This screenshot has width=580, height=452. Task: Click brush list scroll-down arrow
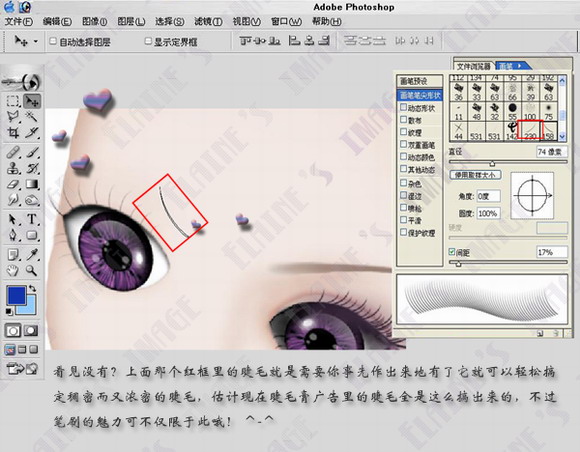562,136
